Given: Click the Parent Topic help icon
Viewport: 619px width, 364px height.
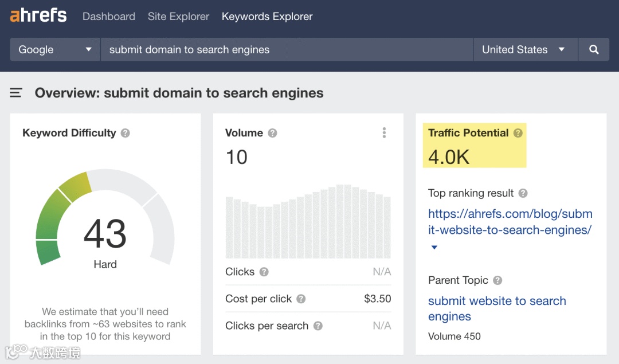Looking at the screenshot, I should pyautogui.click(x=497, y=280).
